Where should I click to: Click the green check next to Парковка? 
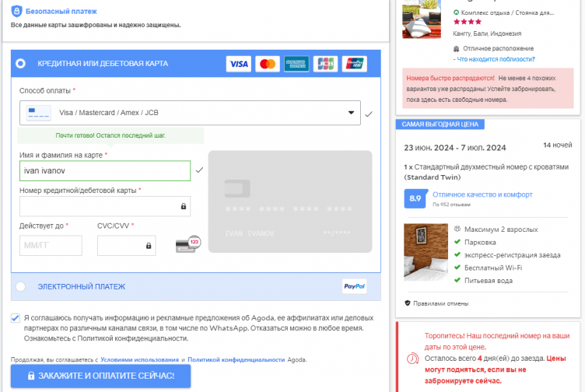(457, 242)
